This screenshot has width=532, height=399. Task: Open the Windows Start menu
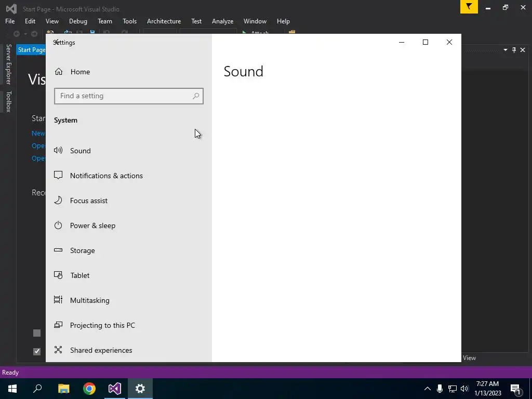[12, 389]
